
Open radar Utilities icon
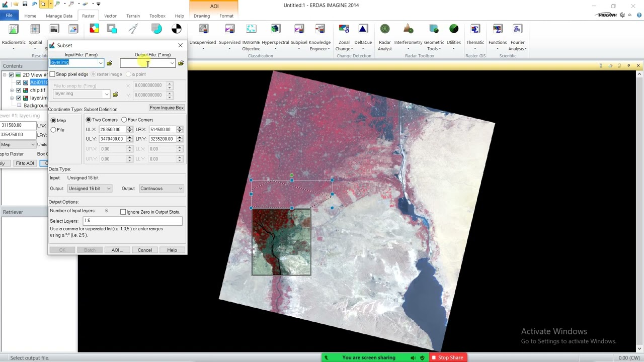click(454, 29)
